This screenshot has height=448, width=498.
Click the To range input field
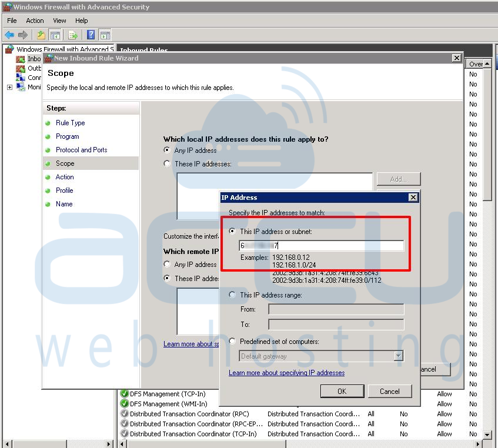[x=336, y=325]
